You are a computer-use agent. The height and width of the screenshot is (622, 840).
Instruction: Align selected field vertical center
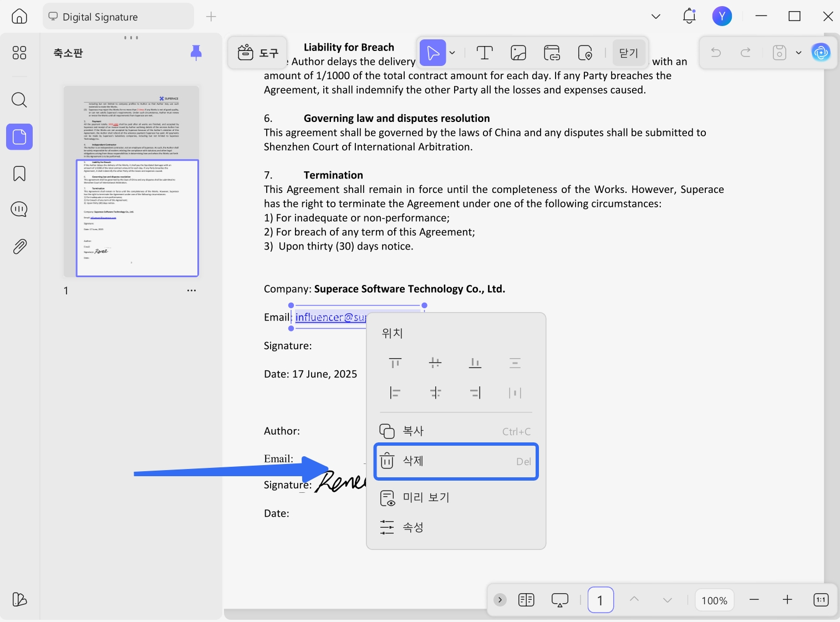pyautogui.click(x=435, y=363)
